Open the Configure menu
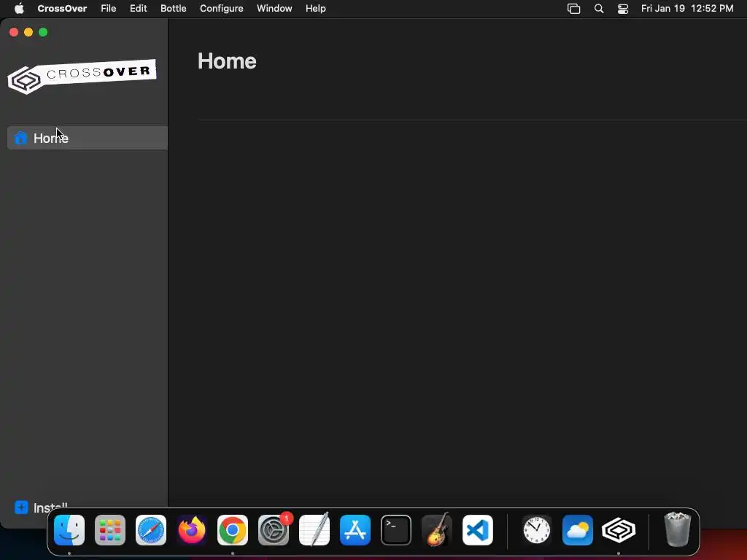The width and height of the screenshot is (747, 560). point(222,9)
